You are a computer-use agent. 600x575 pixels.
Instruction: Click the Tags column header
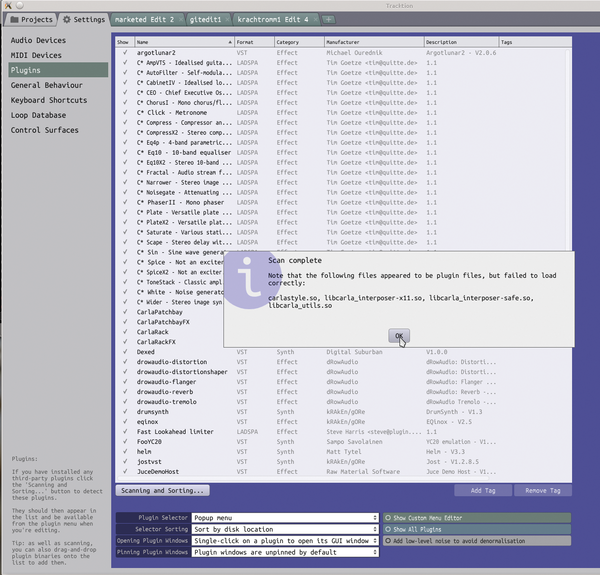tap(535, 42)
